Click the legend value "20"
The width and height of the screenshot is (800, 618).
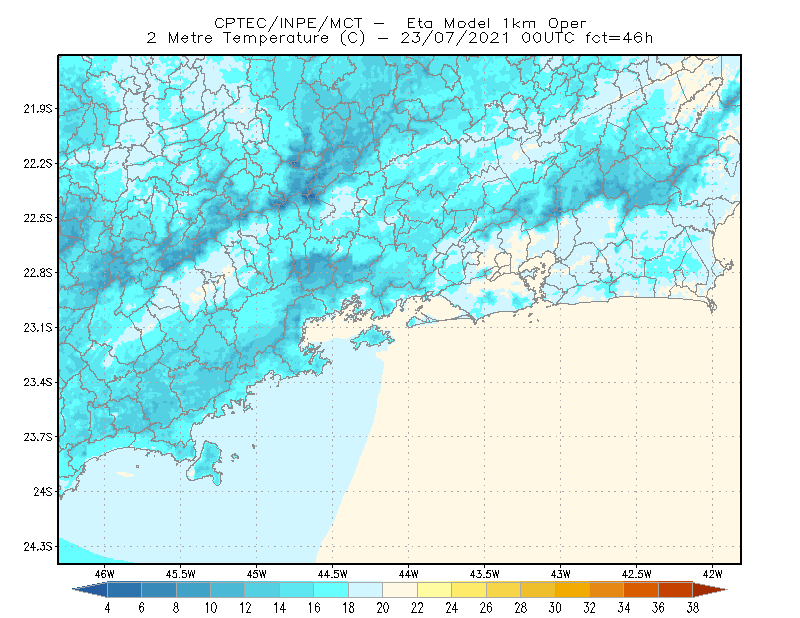point(383,608)
